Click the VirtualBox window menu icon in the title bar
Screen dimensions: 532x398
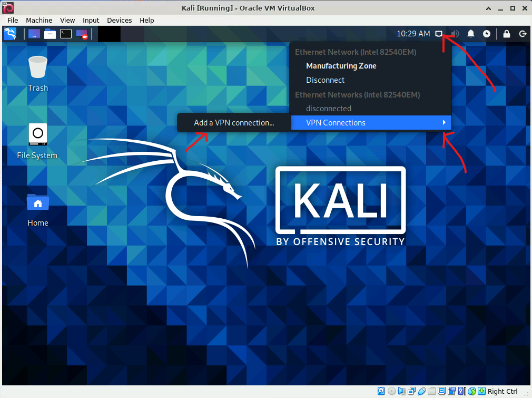(8, 8)
